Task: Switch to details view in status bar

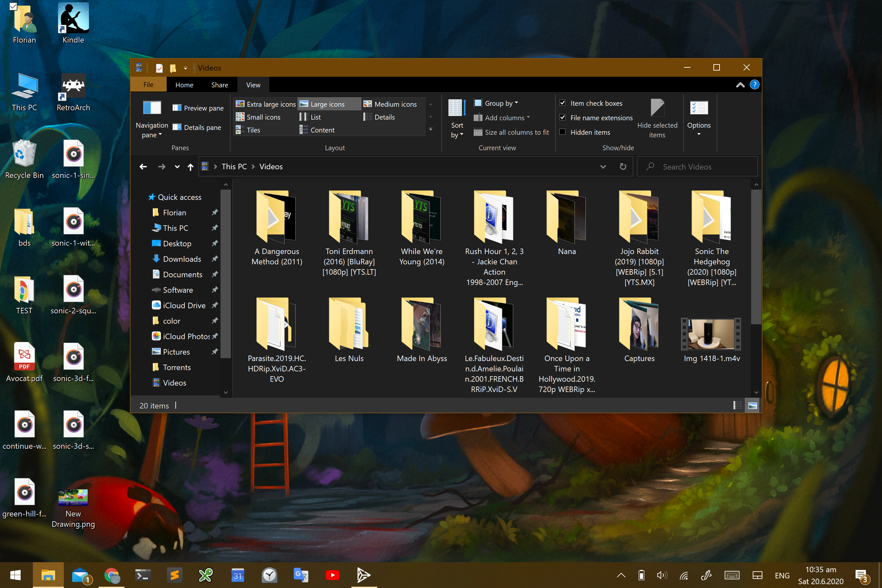Action: [737, 405]
